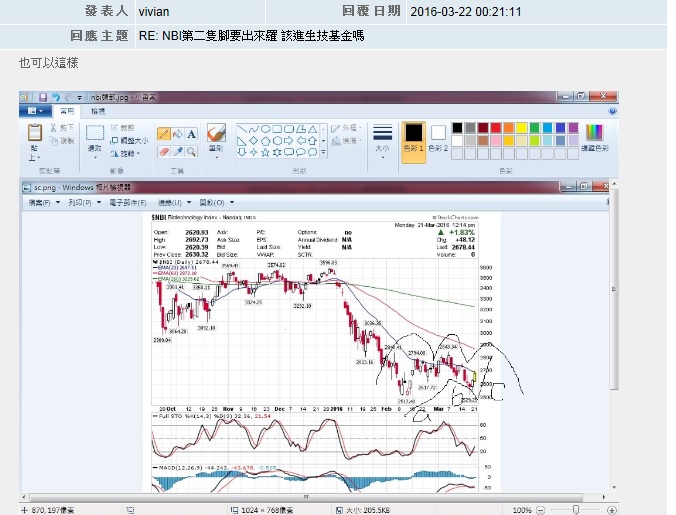Click the reply date 2016-03-22 00:21:11
The image size is (676, 515).
tap(466, 12)
